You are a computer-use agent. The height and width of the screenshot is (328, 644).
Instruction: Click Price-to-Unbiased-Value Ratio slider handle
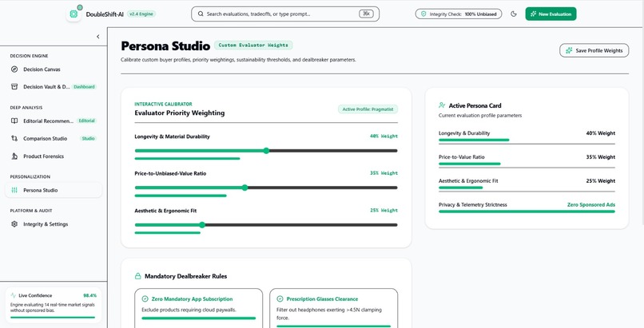(x=244, y=188)
